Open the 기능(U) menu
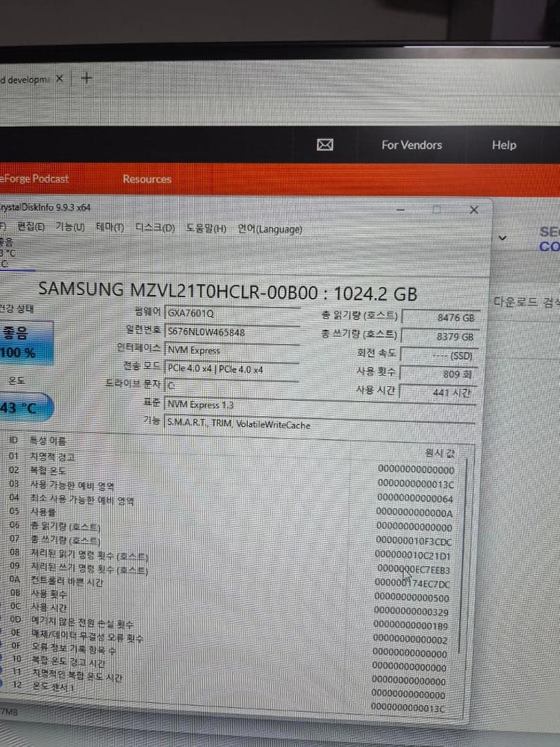Viewport: 560px width, 747px height. pos(70,227)
